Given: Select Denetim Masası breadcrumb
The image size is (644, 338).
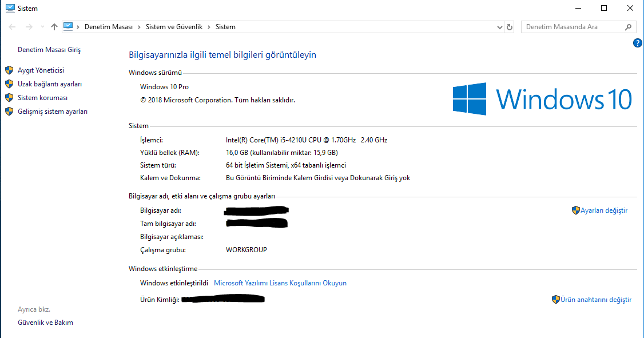Looking at the screenshot, I should (109, 27).
